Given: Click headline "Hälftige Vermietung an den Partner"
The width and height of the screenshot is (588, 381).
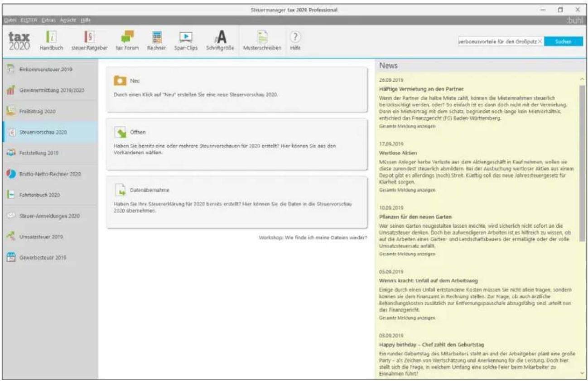Looking at the screenshot, I should [421, 89].
